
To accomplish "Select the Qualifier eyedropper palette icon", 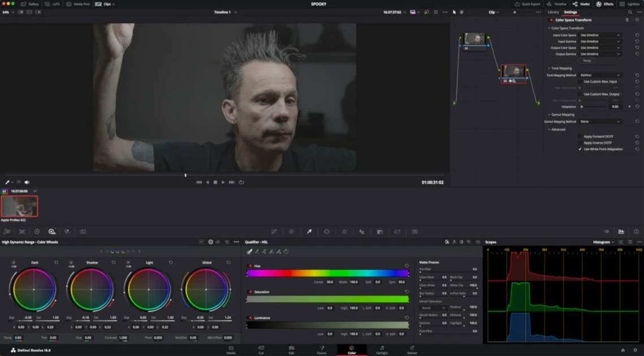I will tap(309, 232).
